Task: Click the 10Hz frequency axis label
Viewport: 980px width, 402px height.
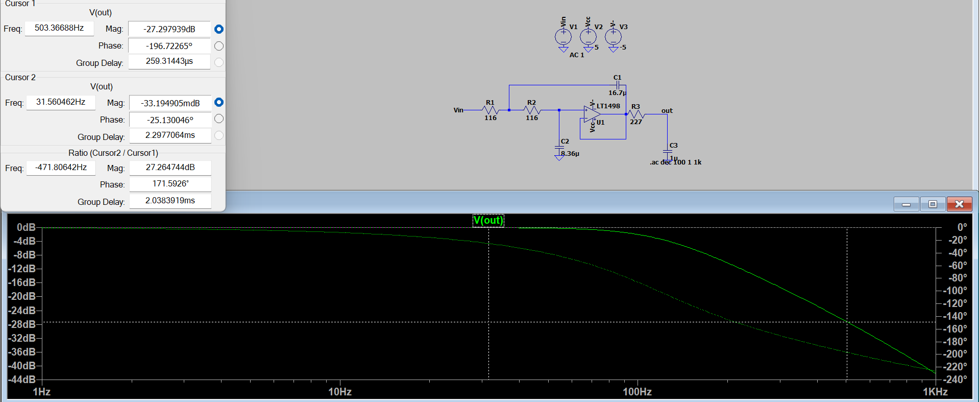Action: point(340,392)
